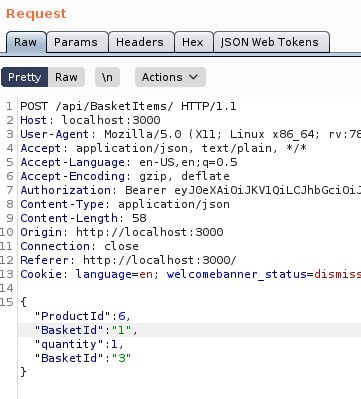The width and height of the screenshot is (361, 399).
Task: Click the closing brace of the JSON body
Action: click(x=23, y=372)
